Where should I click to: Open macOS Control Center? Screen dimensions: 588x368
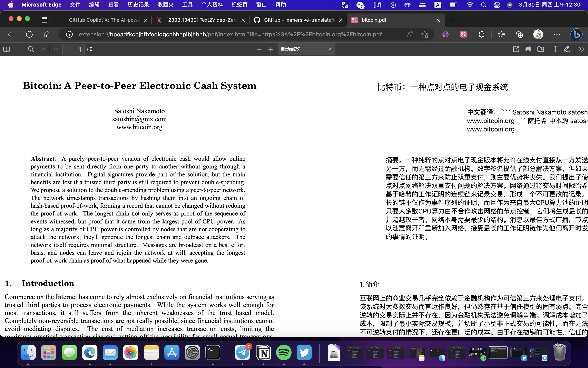(x=497, y=5)
